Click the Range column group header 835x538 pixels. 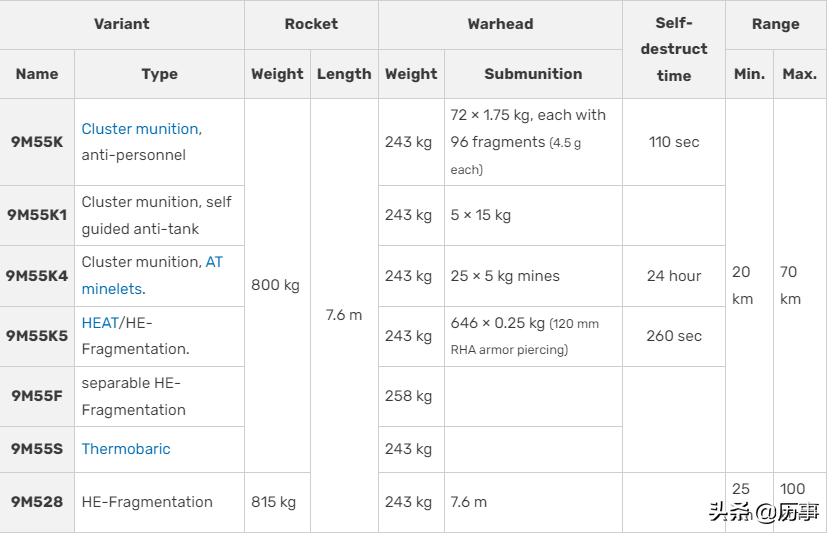[775, 24]
